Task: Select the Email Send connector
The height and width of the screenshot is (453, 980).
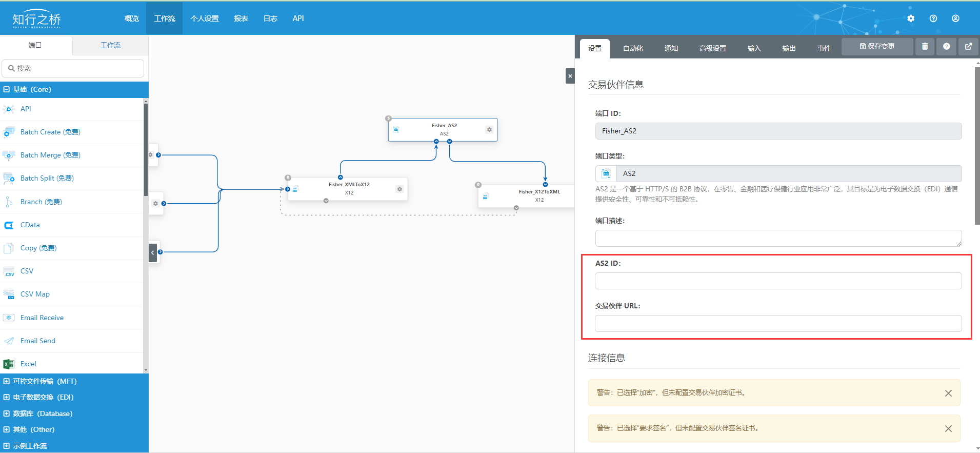Action: point(37,341)
